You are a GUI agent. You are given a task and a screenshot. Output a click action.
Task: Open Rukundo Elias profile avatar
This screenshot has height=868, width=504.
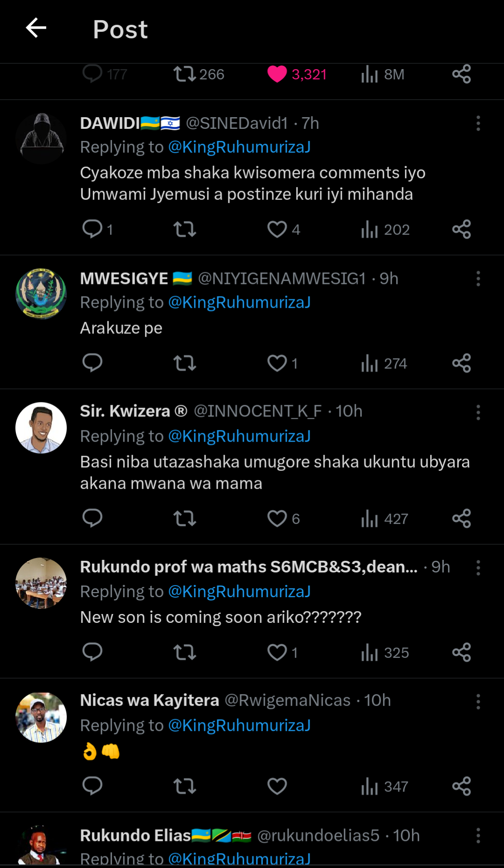(x=41, y=846)
